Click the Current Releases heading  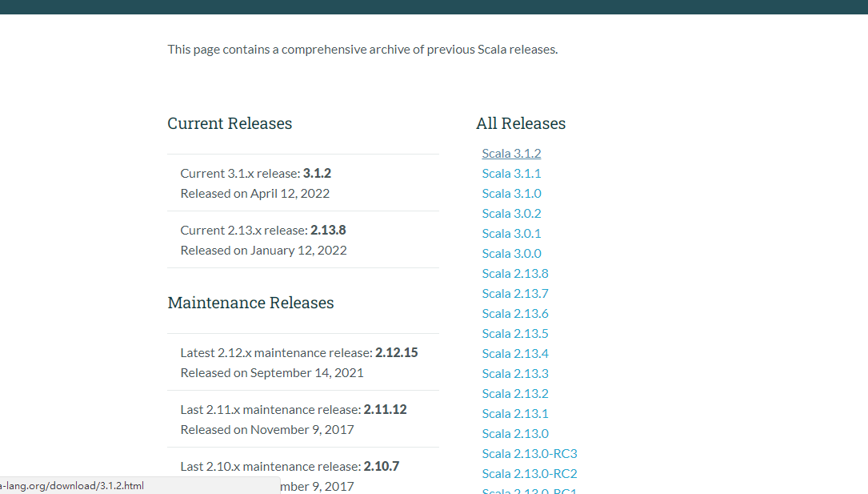click(x=230, y=123)
